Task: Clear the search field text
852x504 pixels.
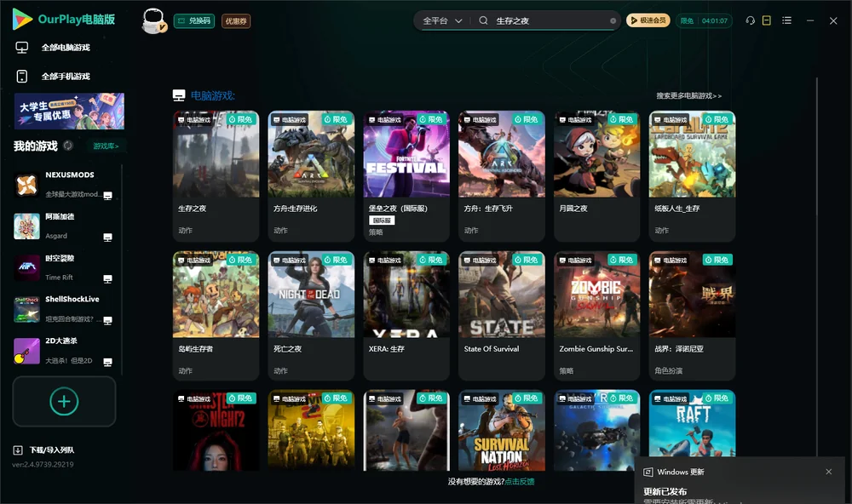Action: (613, 21)
